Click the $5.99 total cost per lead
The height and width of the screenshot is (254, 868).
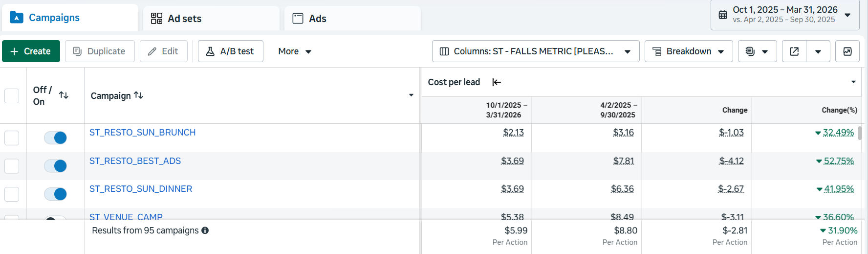click(516, 231)
